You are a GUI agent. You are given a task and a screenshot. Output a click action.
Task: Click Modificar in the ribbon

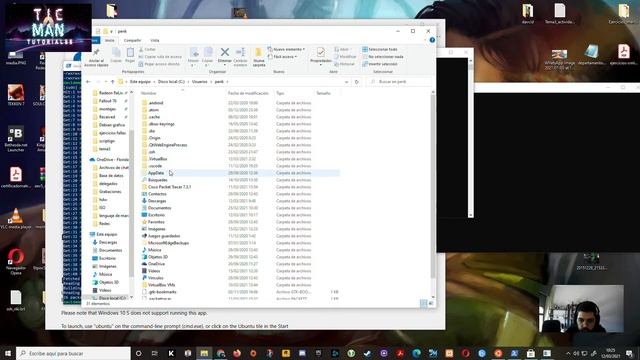345,57
